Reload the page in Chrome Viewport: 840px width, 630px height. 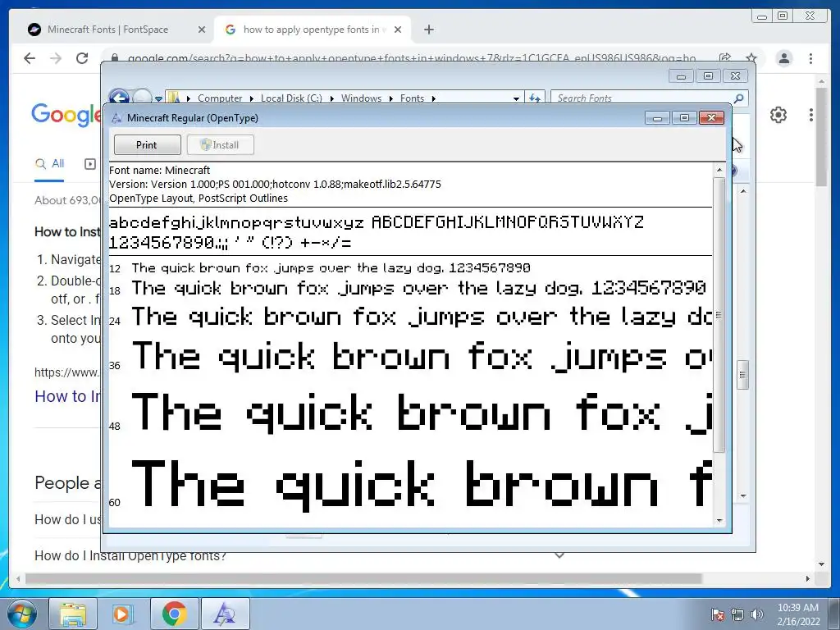pos(82,58)
